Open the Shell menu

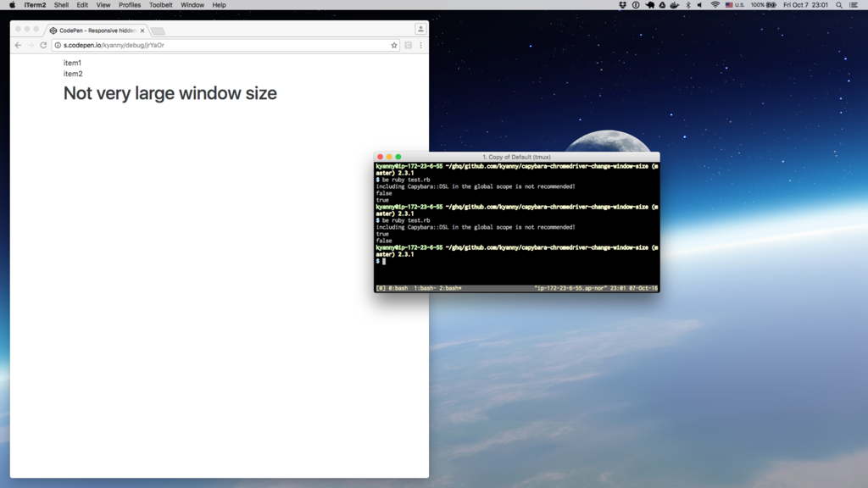[x=61, y=5]
